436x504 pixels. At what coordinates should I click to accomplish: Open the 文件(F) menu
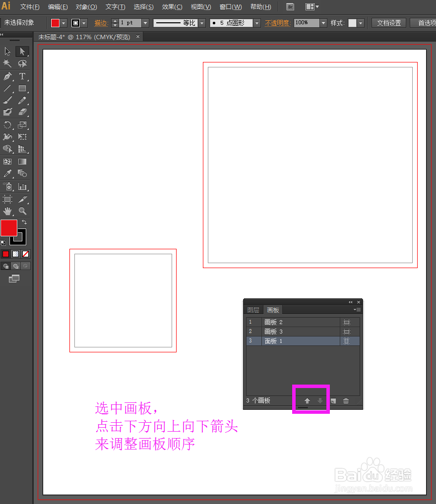[x=30, y=7]
